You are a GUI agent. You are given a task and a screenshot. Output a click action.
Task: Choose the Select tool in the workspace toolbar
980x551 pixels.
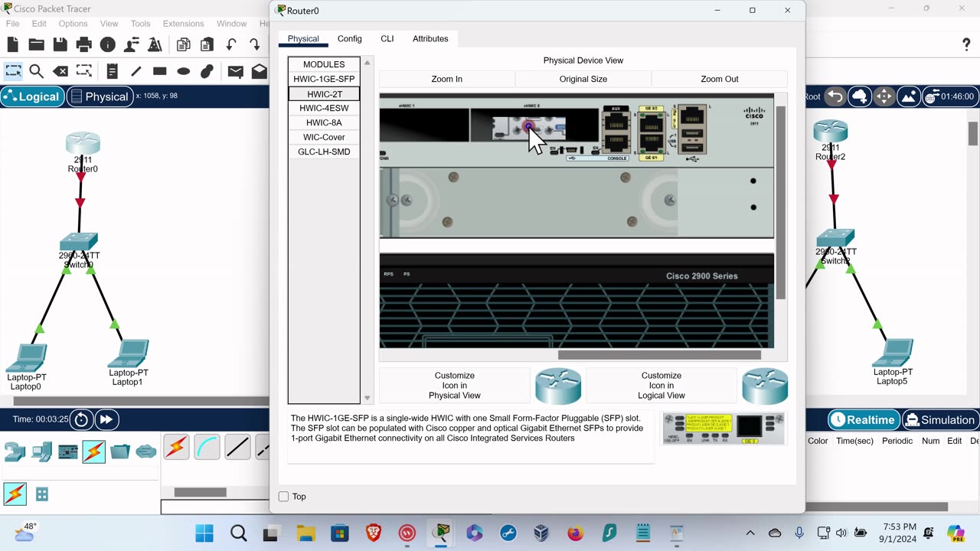[x=13, y=71]
